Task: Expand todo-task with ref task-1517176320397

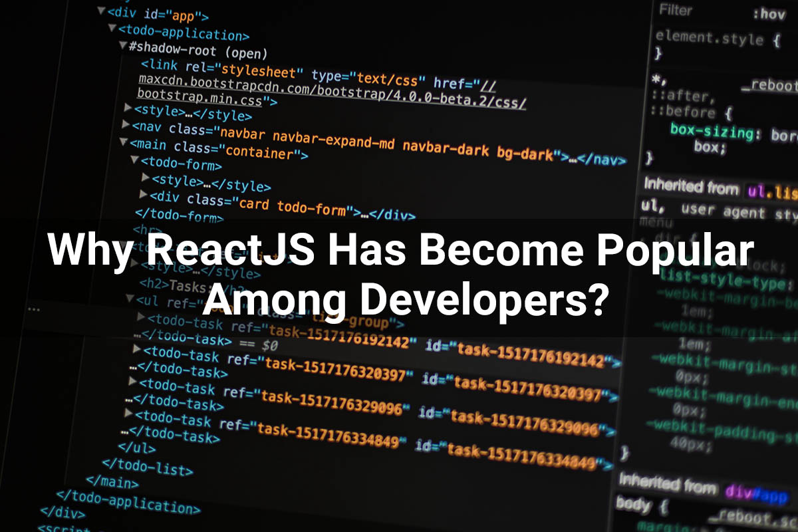Action: [x=137, y=348]
